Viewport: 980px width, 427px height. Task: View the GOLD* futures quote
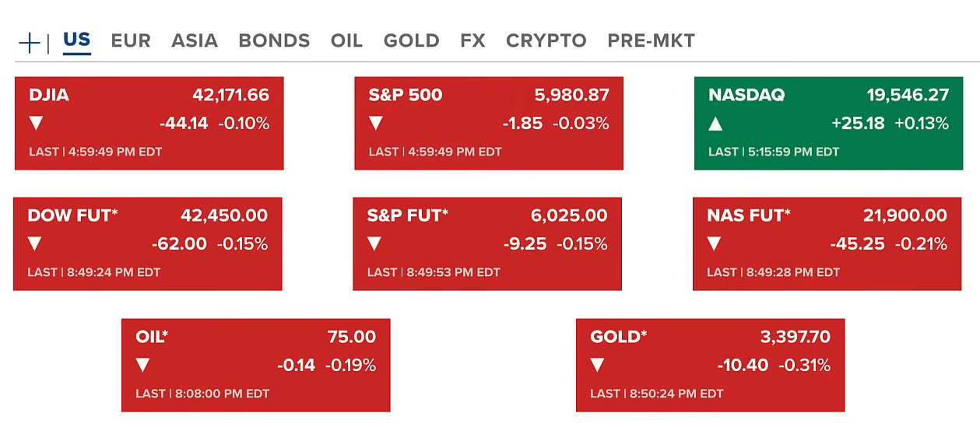619,338
